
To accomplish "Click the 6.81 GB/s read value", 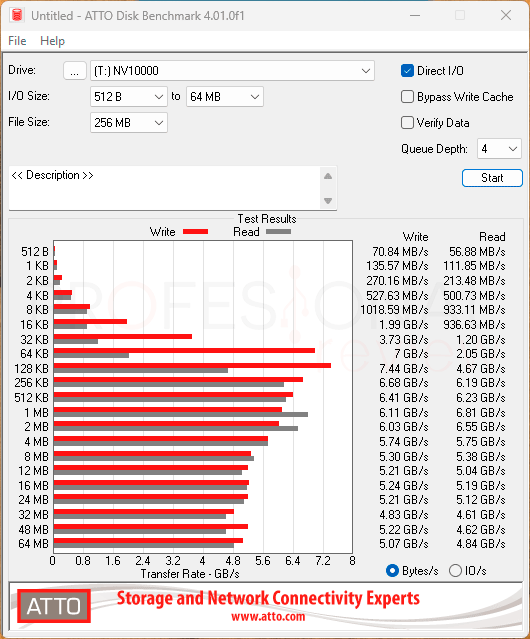I will click(x=481, y=413).
